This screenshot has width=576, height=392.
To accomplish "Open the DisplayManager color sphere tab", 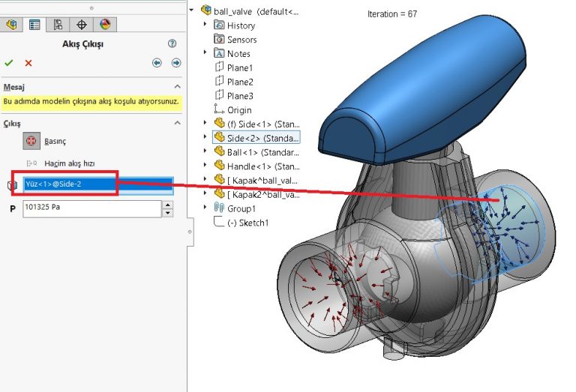I will pyautogui.click(x=104, y=25).
